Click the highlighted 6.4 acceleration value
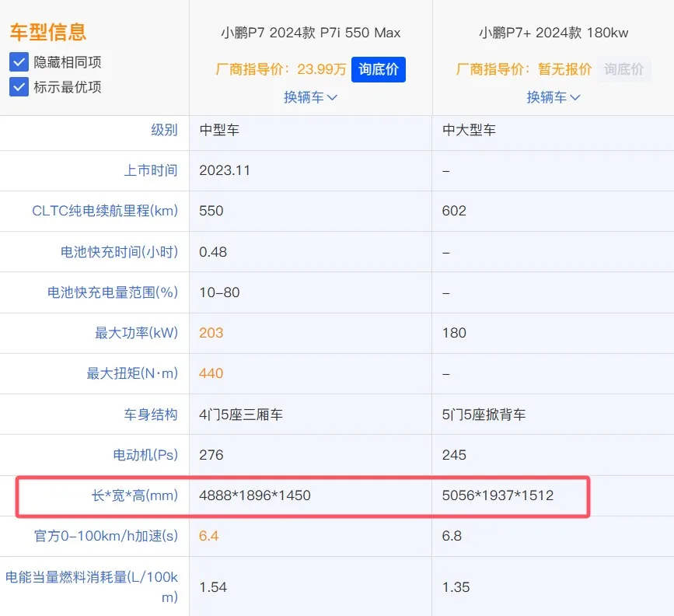The width and height of the screenshot is (674, 616). (x=208, y=536)
